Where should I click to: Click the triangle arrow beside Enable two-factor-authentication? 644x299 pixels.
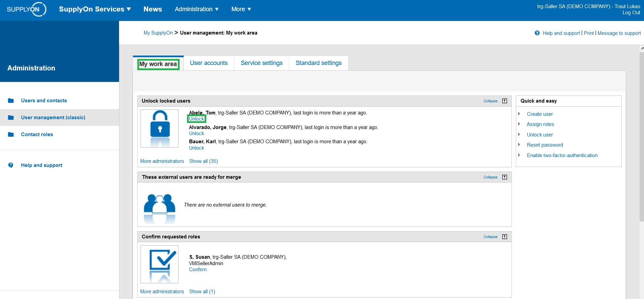[519, 155]
